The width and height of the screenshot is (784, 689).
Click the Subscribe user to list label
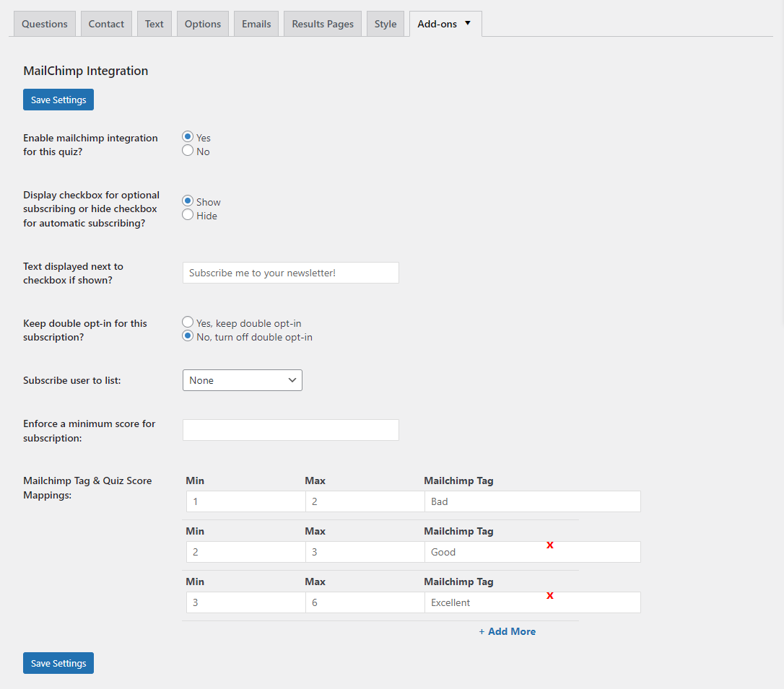(72, 380)
